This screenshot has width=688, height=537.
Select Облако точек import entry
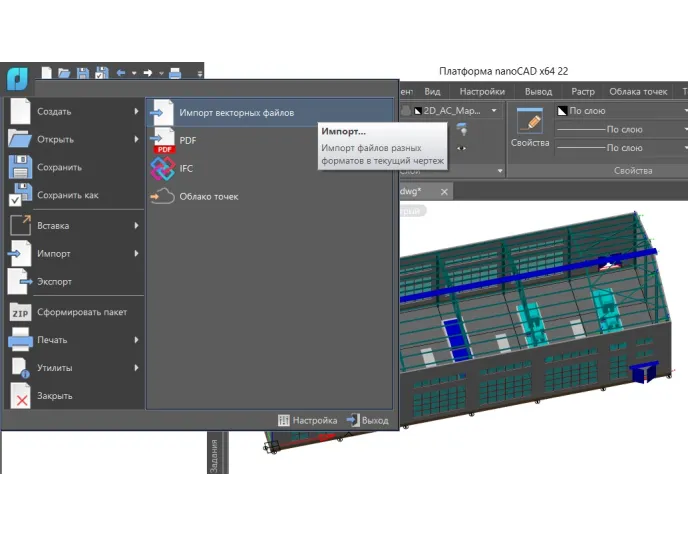point(208,197)
